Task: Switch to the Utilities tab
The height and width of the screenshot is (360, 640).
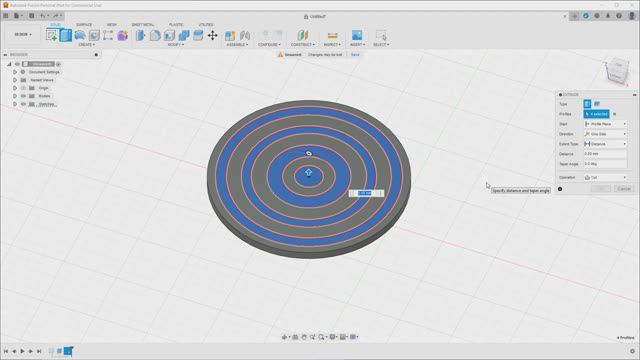Action: (206, 25)
